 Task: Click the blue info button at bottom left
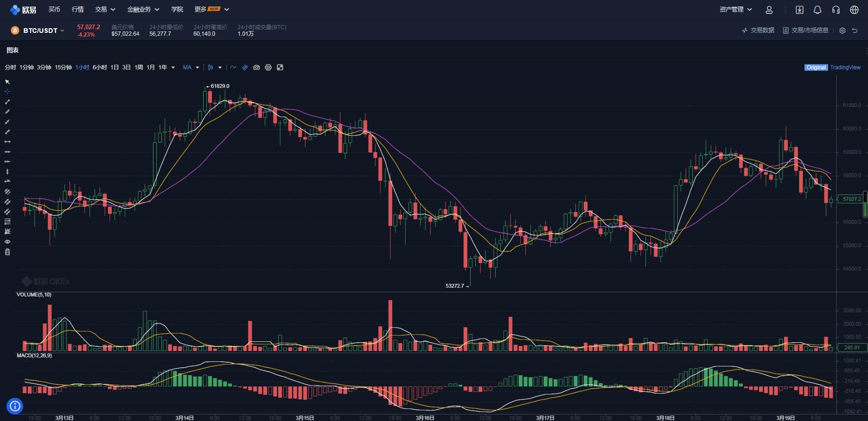pyautogui.click(x=15, y=406)
